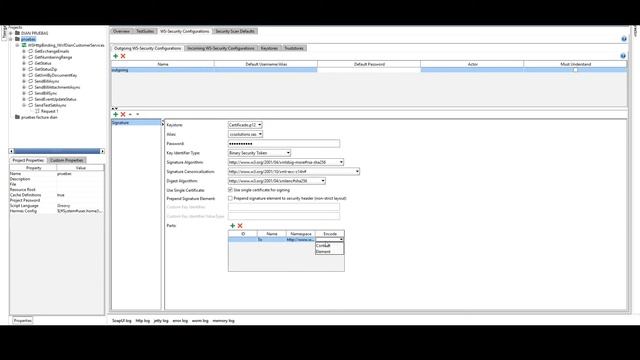Delete the selected outgoing WS-Security configuration
This screenshot has height=360, width=640.
tap(123, 56)
